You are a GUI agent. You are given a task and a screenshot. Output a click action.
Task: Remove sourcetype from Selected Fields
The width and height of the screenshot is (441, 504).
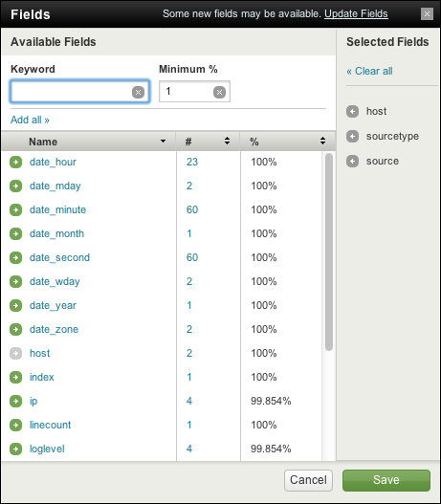tap(352, 137)
